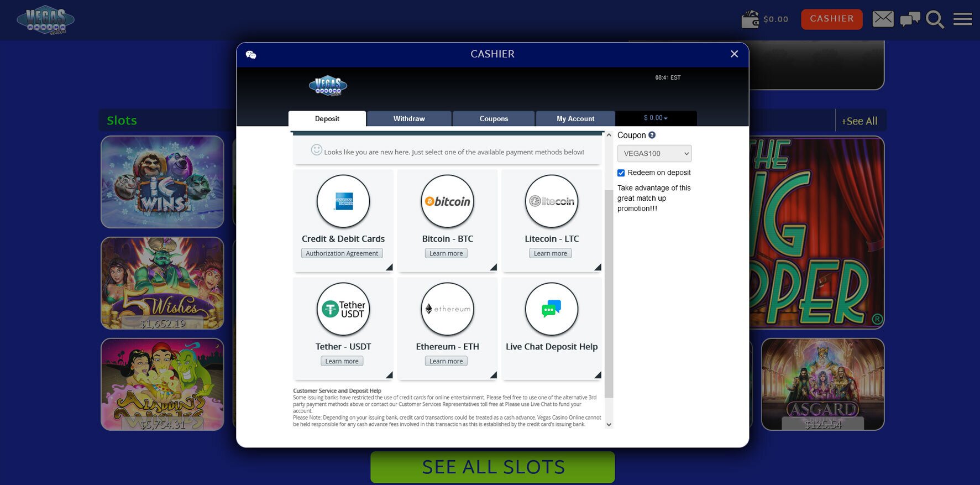The width and height of the screenshot is (980, 485).
Task: Select the Bitcoin deposit icon
Action: pyautogui.click(x=448, y=201)
